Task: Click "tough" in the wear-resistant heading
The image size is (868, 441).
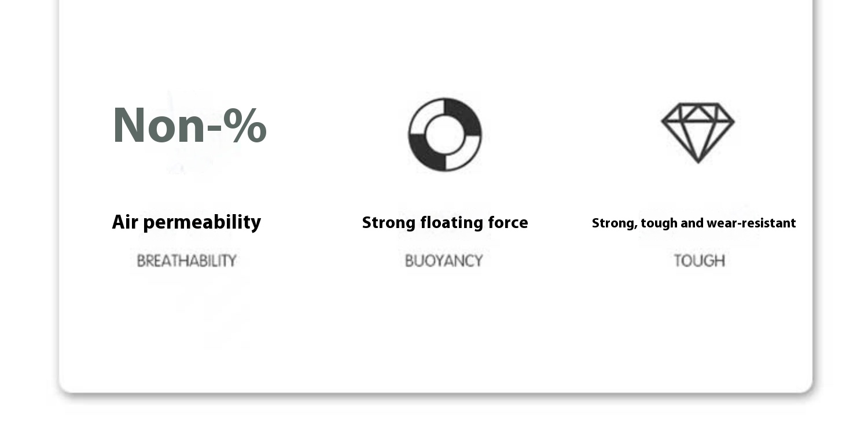Action: pyautogui.click(x=659, y=223)
